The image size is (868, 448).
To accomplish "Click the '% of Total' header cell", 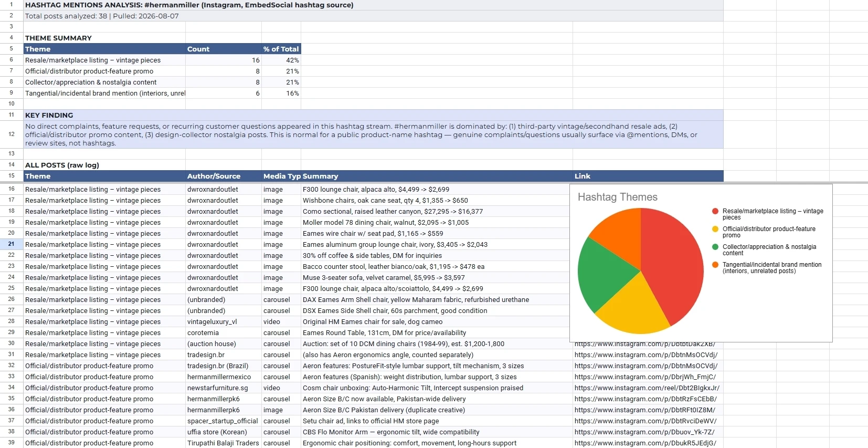I will 281,49.
